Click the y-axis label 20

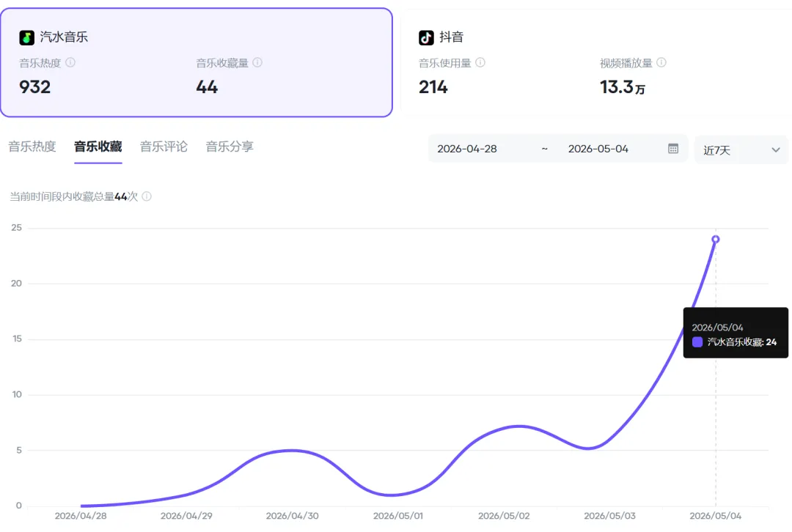[17, 283]
